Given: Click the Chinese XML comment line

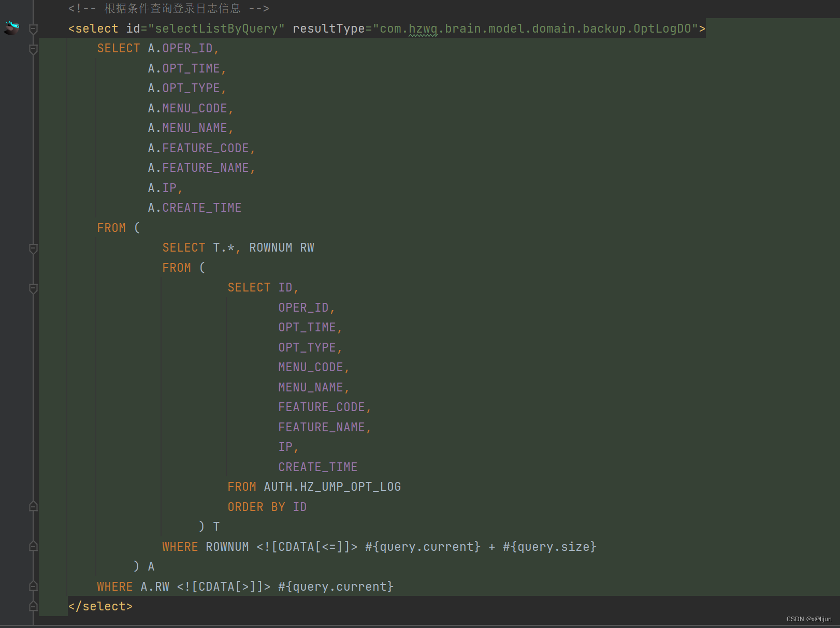Looking at the screenshot, I should (169, 8).
